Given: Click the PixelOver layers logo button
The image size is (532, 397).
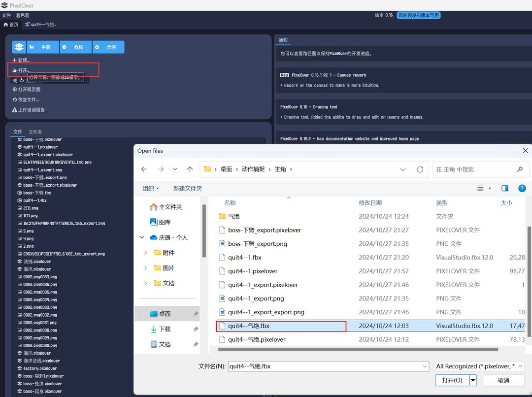Looking at the screenshot, I should pyautogui.click(x=19, y=47).
